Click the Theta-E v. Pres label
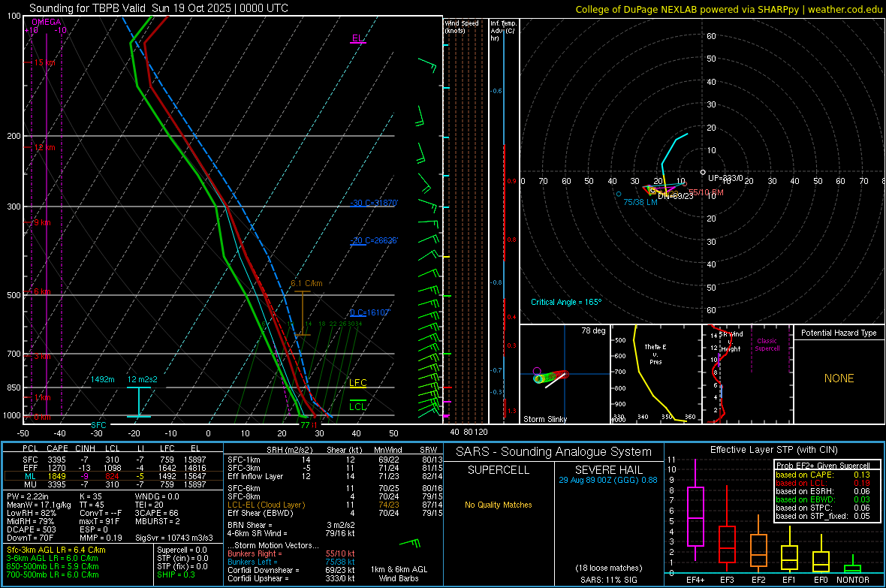The width and height of the screenshot is (886, 588). [655, 354]
